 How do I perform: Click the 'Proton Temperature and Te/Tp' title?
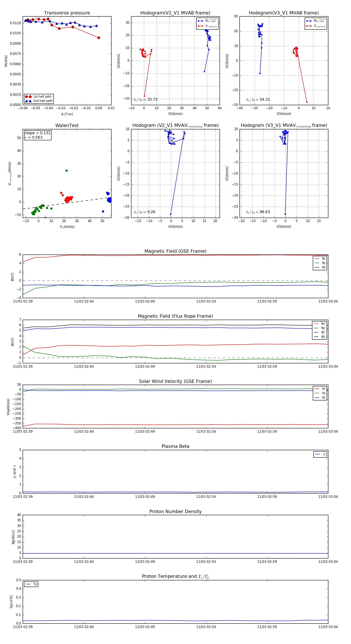[175, 576]
